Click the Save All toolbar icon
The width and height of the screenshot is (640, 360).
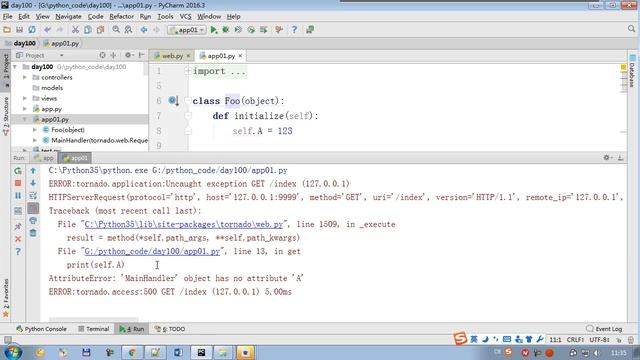pos(19,30)
